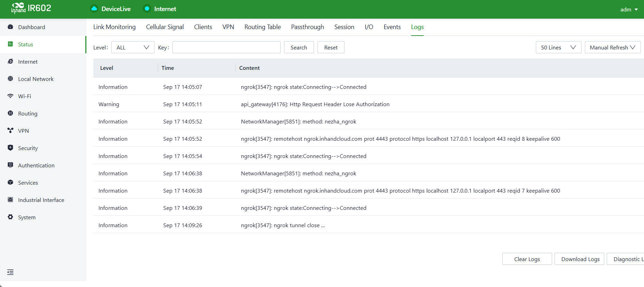This screenshot has height=287, width=644.
Task: Open the Routing Table tab
Action: click(263, 27)
